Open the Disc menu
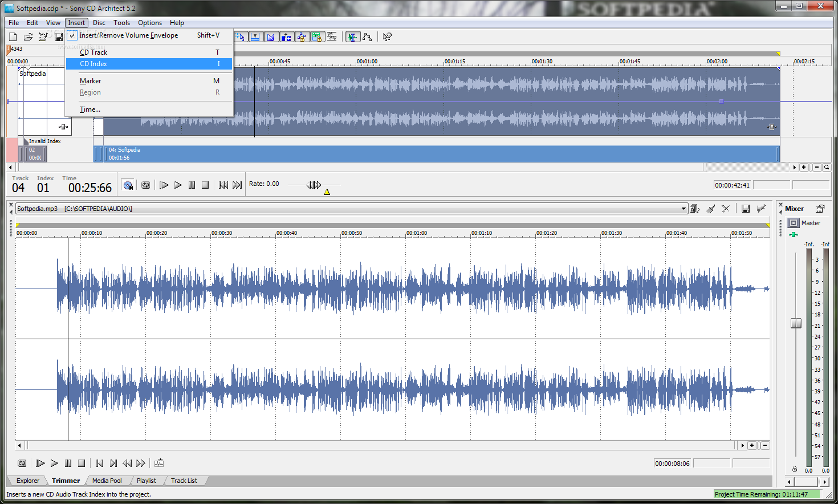This screenshot has width=838, height=504. [99, 23]
